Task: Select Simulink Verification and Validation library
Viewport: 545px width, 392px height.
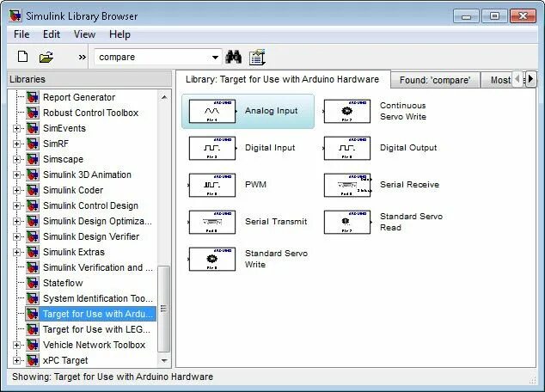Action: point(98,267)
